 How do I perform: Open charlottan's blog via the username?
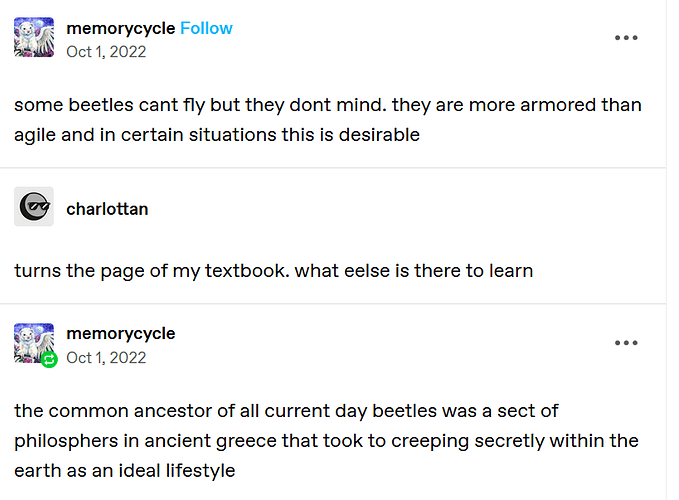[x=107, y=209]
